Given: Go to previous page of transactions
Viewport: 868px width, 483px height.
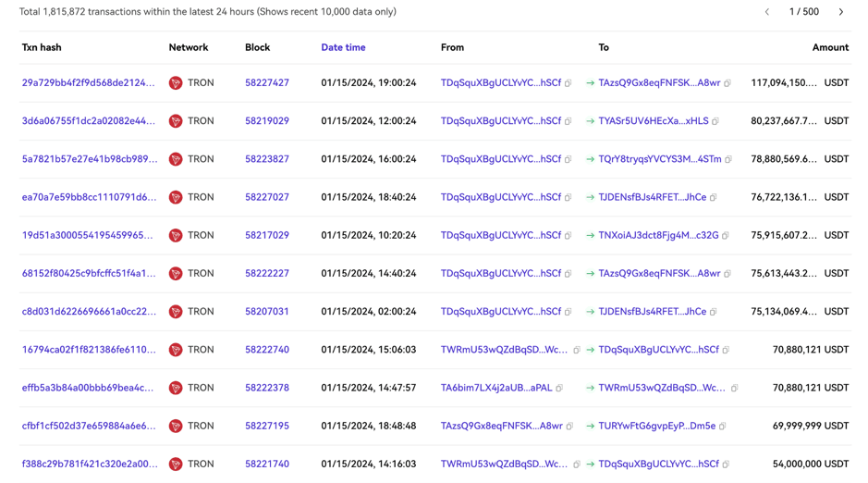Looking at the screenshot, I should coord(766,12).
